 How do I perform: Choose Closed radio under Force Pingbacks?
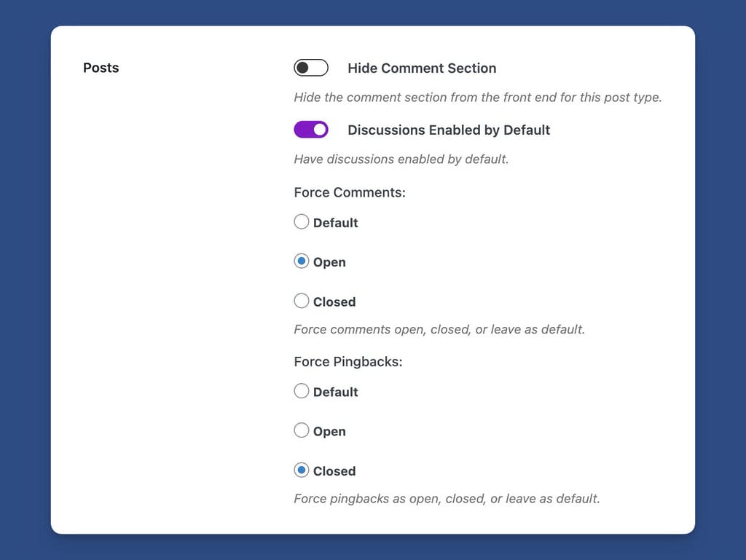pos(302,470)
